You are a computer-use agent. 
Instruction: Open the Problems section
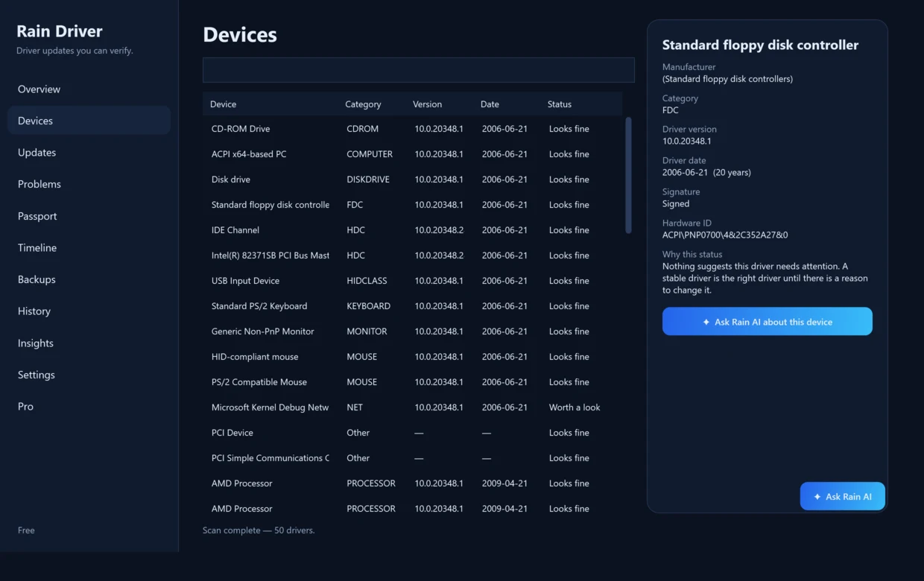tap(89, 184)
